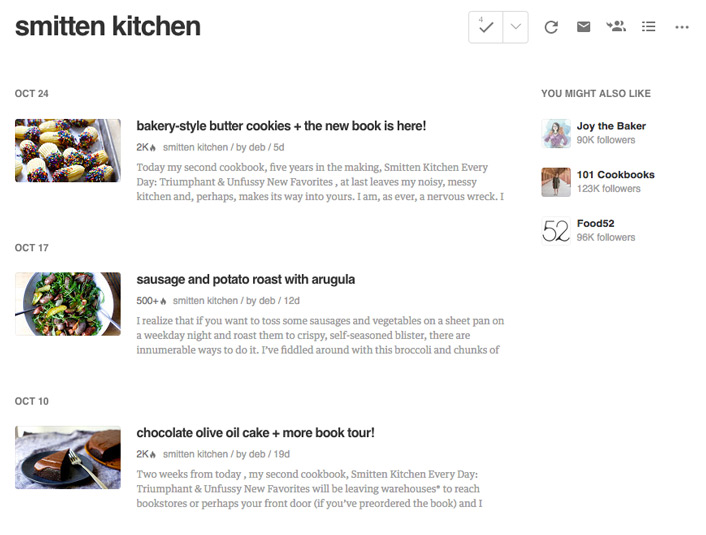Select the 101 Cookbooks feed name
Screen dimensions: 706x535
[x=615, y=175]
